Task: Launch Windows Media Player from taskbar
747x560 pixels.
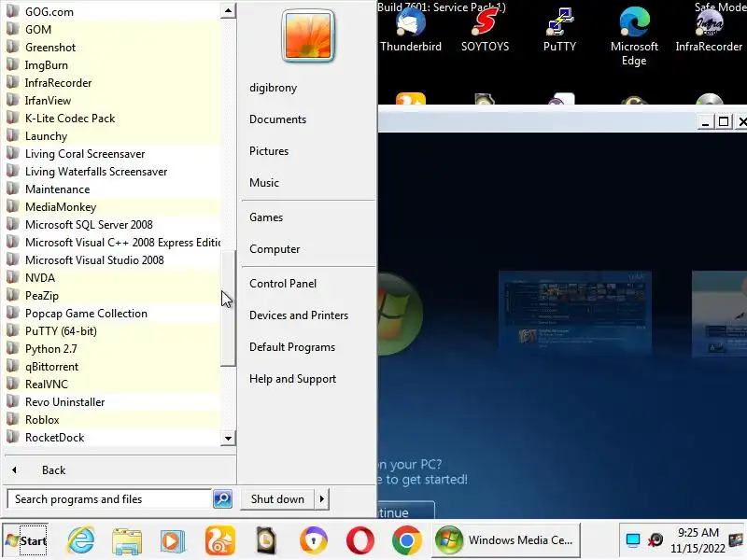Action: (173, 540)
